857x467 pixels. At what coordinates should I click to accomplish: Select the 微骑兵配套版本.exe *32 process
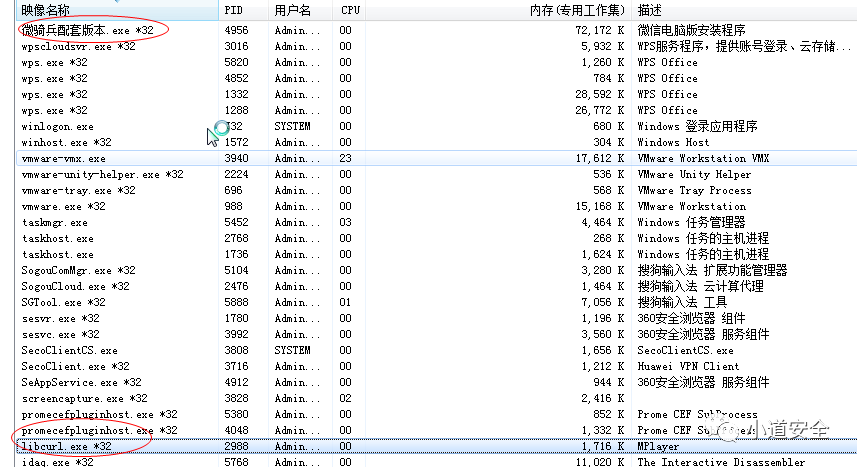[x=437, y=30]
